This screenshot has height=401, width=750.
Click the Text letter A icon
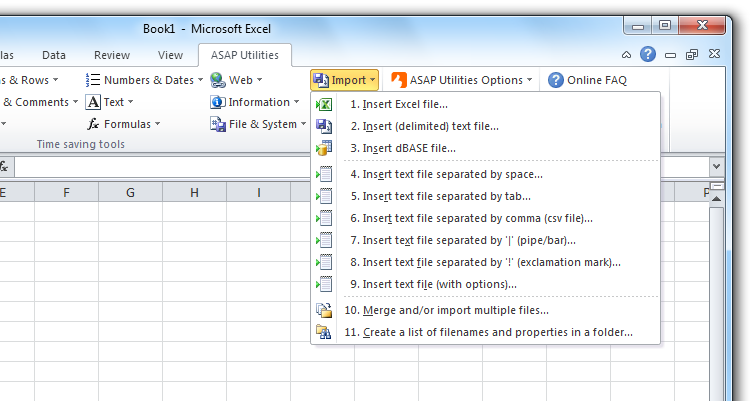pos(93,102)
